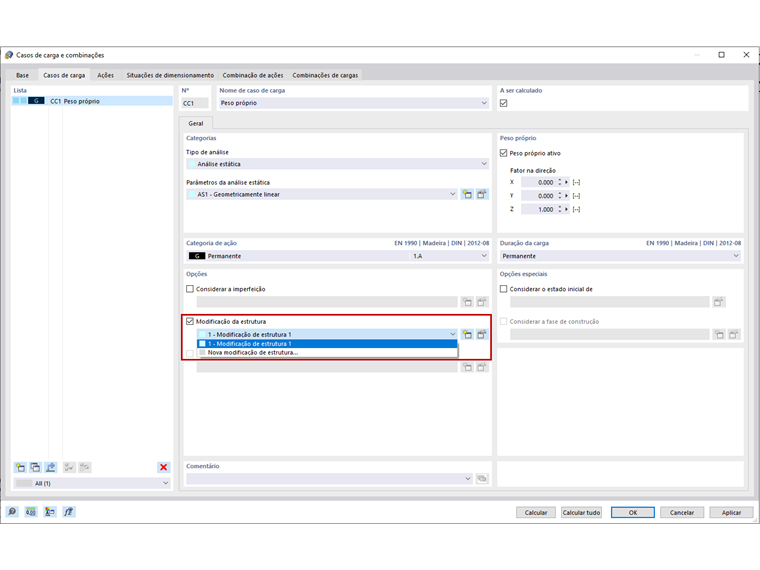760x570 pixels.
Task: Click the import load case icon with the blue arrow
Action: point(50,467)
